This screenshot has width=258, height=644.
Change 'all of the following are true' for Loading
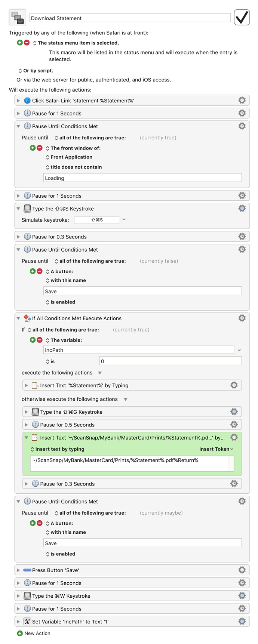[x=90, y=138]
